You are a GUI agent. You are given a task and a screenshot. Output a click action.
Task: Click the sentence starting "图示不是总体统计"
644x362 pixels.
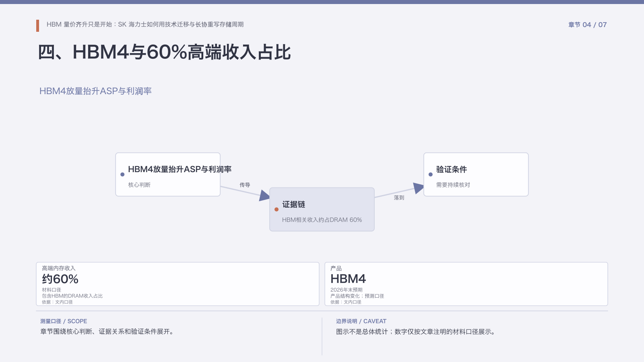416,332
